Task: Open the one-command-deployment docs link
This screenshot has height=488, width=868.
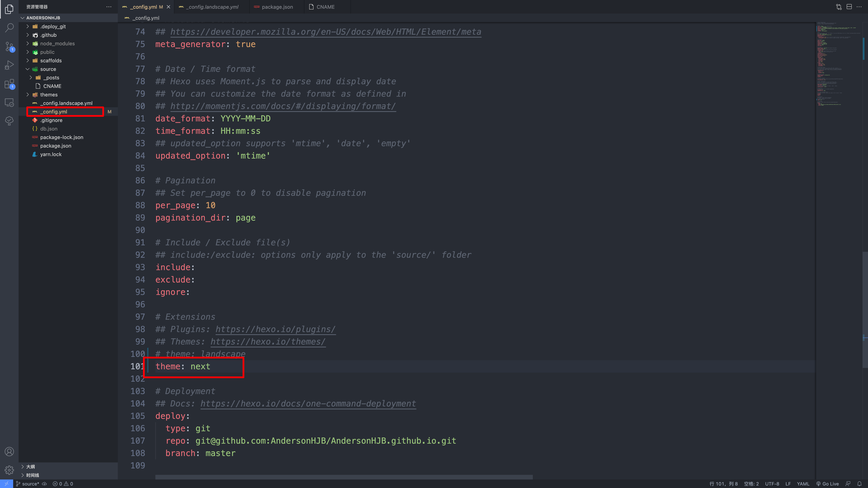Action: click(x=308, y=403)
